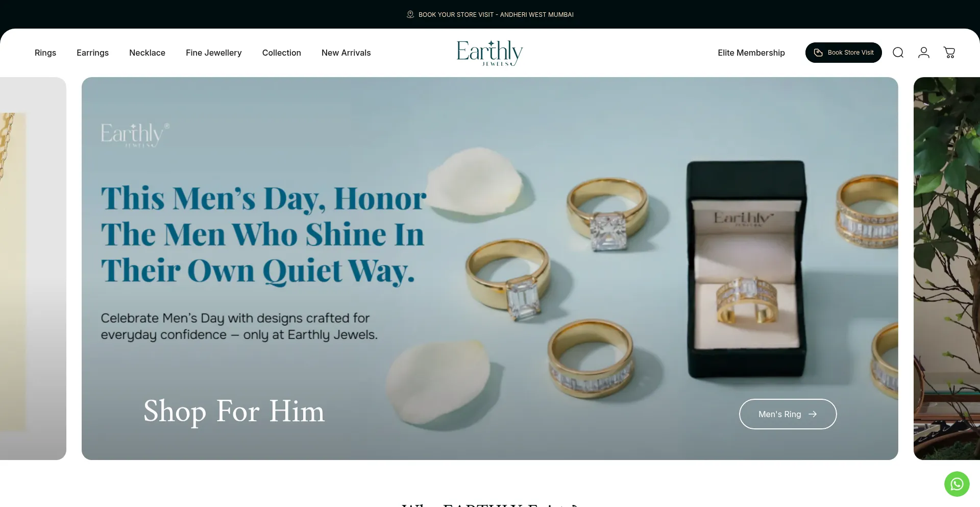This screenshot has height=507, width=980.
Task: Click location pin icon in top banner
Action: coord(410,14)
